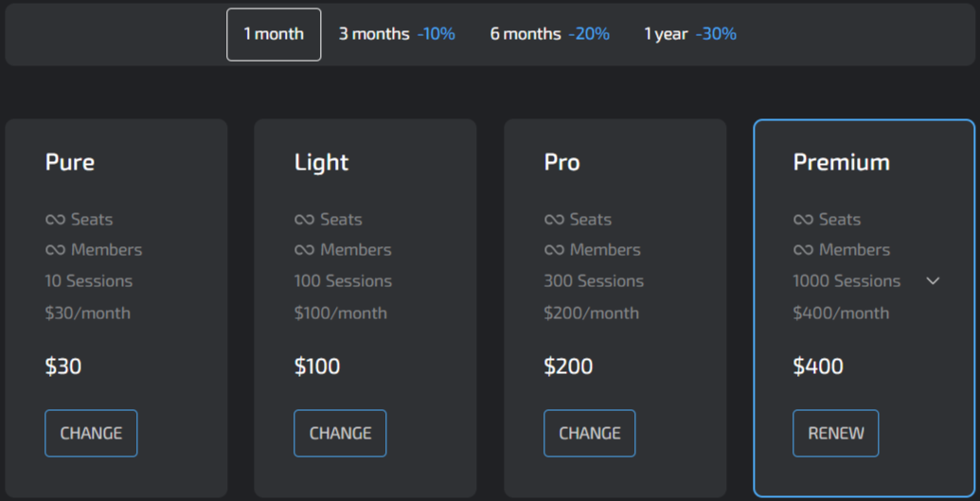Click the infinity Seats icon in Pure
This screenshot has height=501, width=980.
point(55,220)
